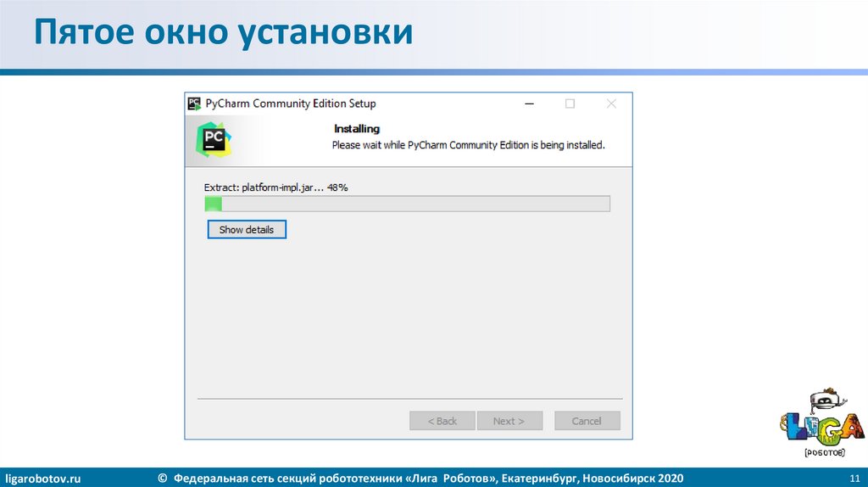Click the PyCharm title bar icon
This screenshot has width=868, height=487.
pos(194,104)
